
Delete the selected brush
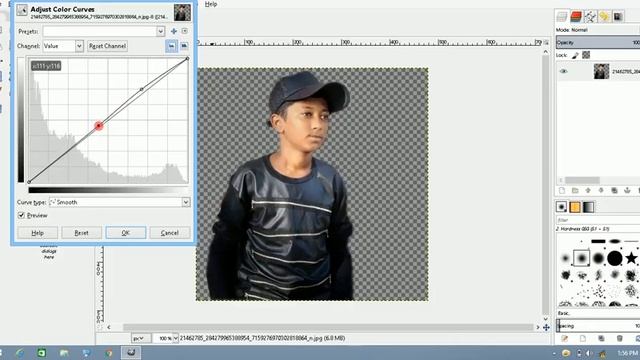620,339
